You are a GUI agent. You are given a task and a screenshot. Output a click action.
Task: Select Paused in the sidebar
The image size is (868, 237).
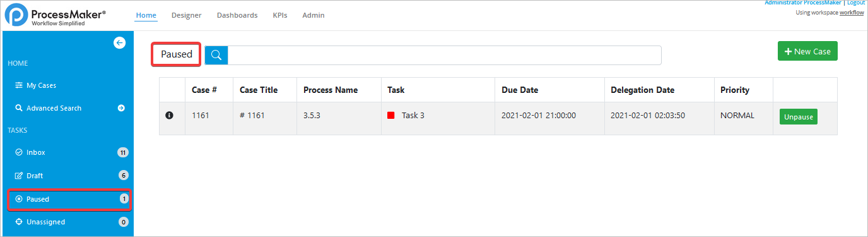coord(69,199)
